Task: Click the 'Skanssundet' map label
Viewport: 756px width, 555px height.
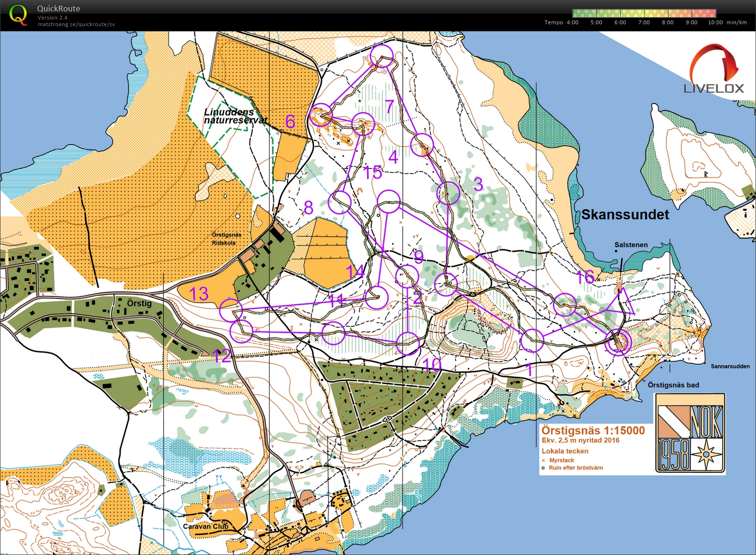Action: tap(625, 215)
